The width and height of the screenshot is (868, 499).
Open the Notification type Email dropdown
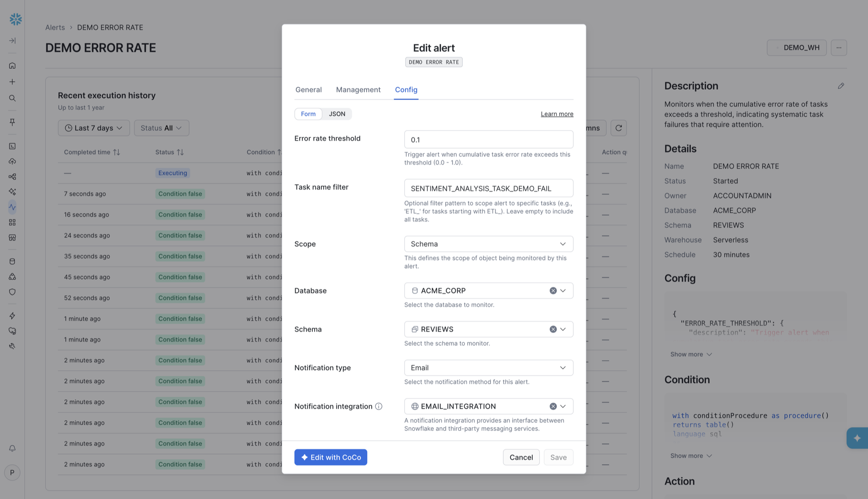(x=489, y=368)
